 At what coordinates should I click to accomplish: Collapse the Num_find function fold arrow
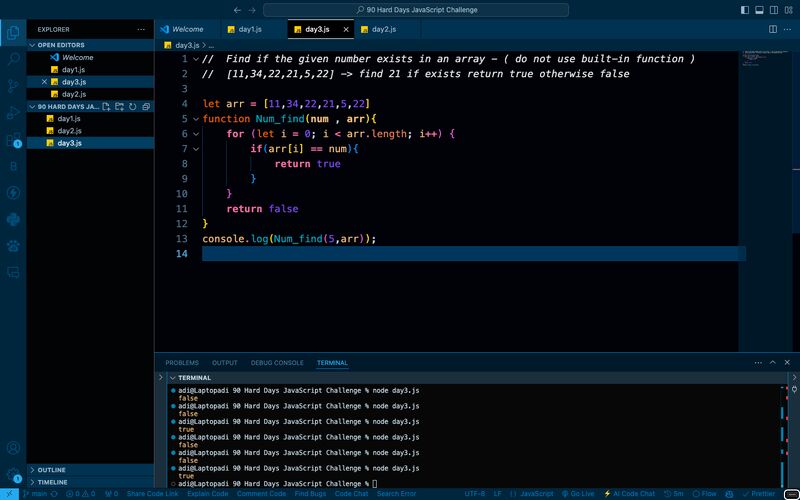(x=196, y=119)
